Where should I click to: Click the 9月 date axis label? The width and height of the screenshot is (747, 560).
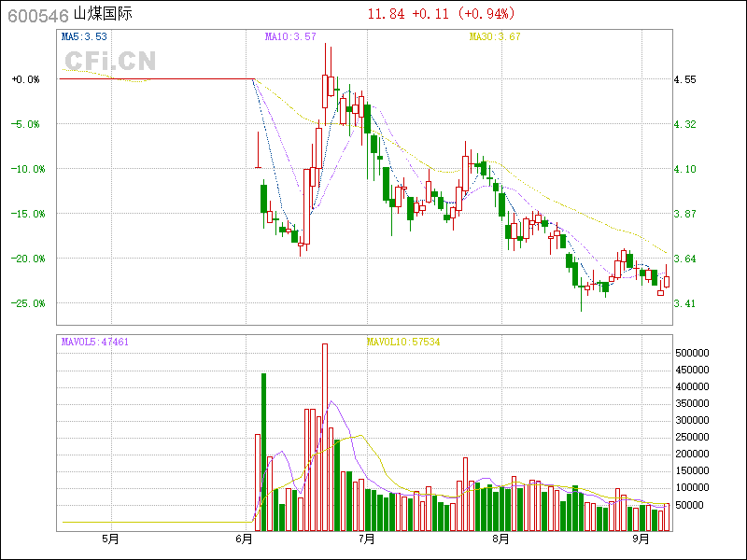point(640,539)
